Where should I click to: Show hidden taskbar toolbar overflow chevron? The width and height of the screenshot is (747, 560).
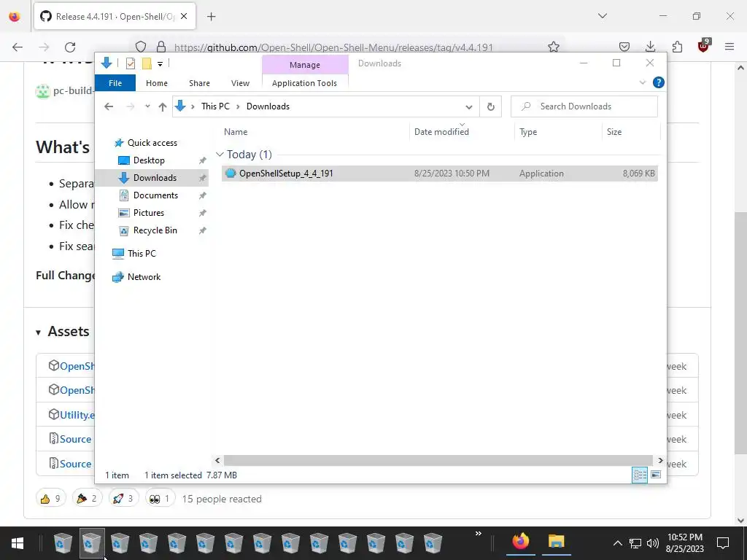click(x=479, y=534)
